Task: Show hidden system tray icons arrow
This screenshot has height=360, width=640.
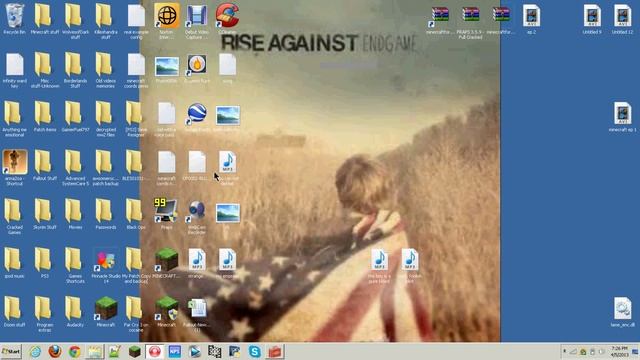Action: point(564,351)
